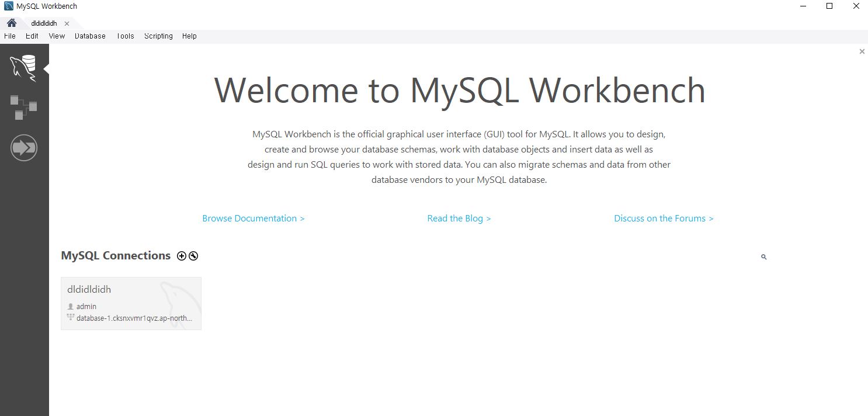Open the File menu
The height and width of the screenshot is (416, 868).
9,36
